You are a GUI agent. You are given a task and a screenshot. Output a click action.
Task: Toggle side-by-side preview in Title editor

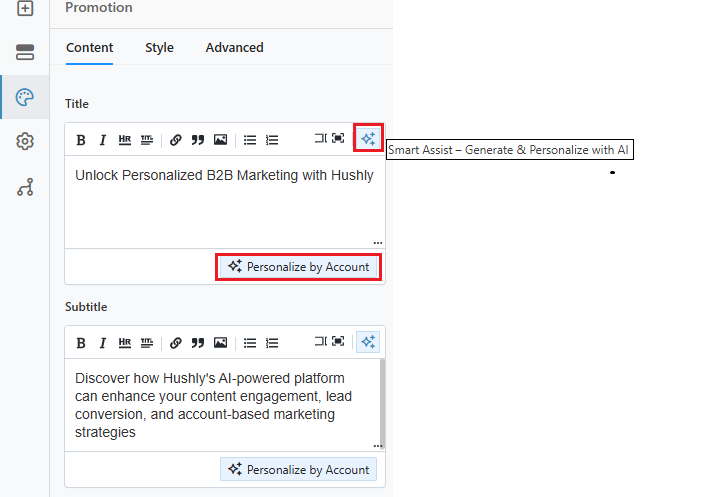321,138
